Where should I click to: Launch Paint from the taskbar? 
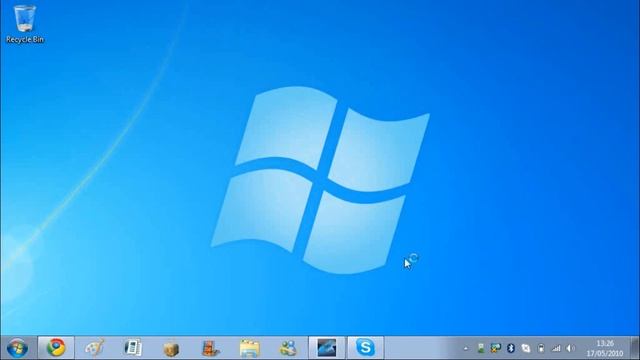pos(94,348)
